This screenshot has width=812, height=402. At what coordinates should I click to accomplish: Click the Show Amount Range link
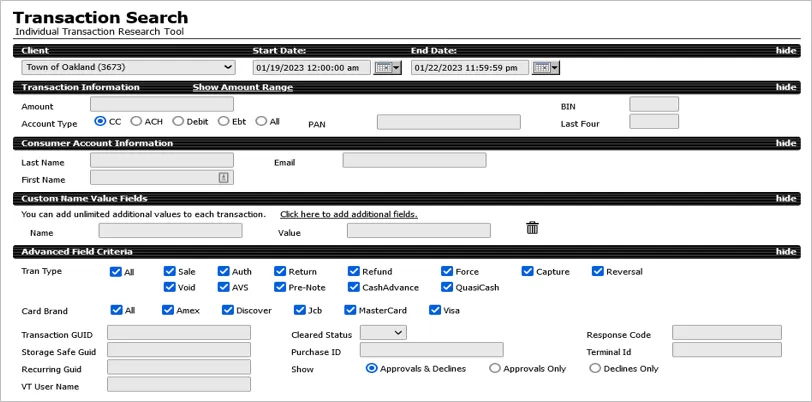[x=242, y=88]
